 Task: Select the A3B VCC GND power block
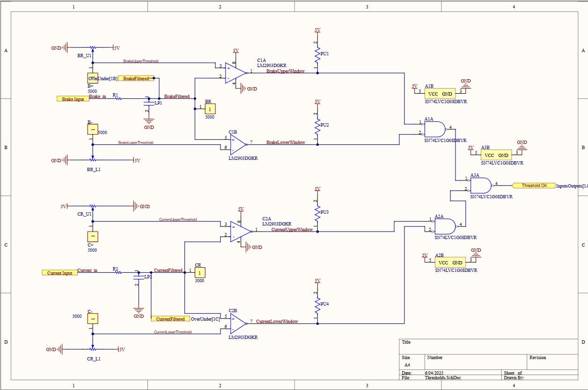coord(496,155)
